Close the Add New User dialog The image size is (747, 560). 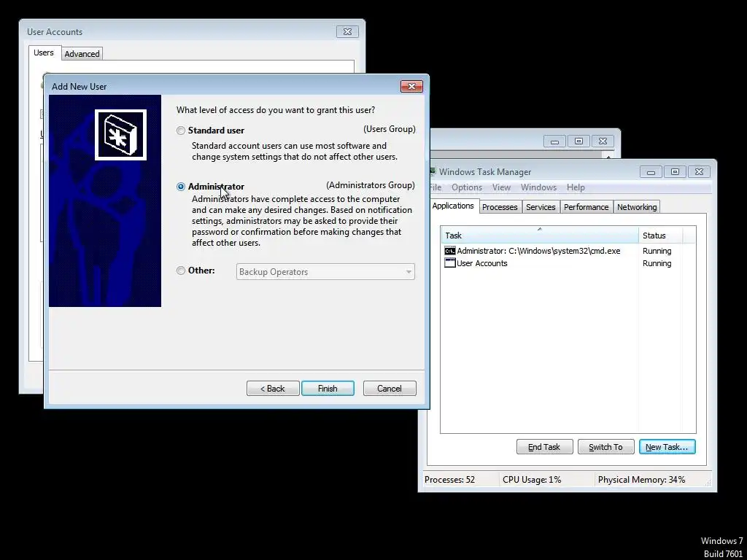click(411, 86)
